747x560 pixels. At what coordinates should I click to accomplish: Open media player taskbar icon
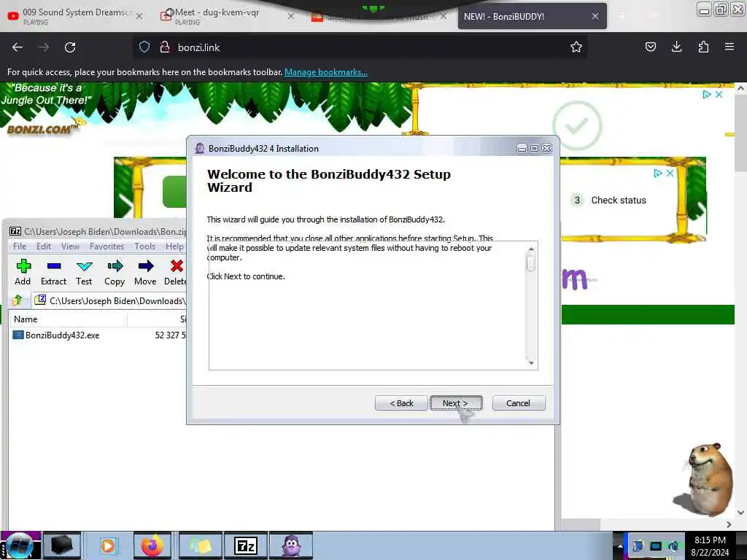tap(108, 545)
